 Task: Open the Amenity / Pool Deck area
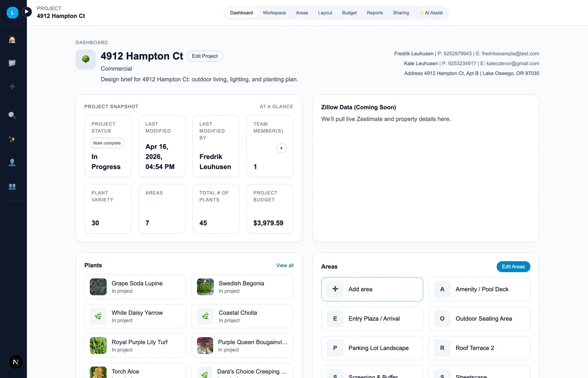pyautogui.click(x=479, y=289)
